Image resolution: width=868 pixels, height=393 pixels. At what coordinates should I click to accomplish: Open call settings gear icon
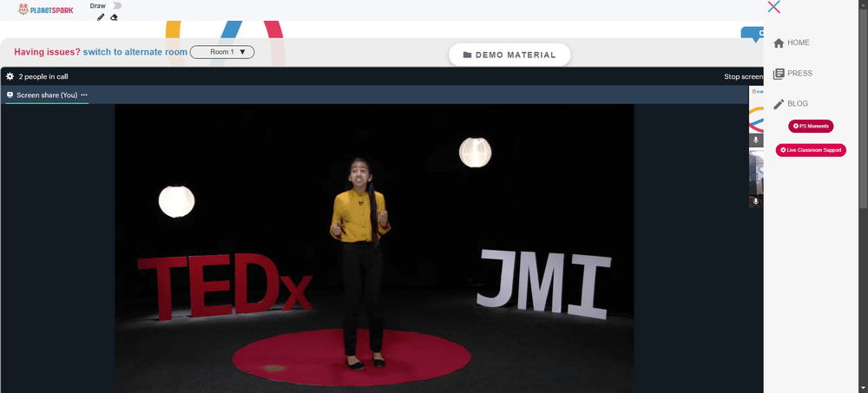(x=10, y=76)
